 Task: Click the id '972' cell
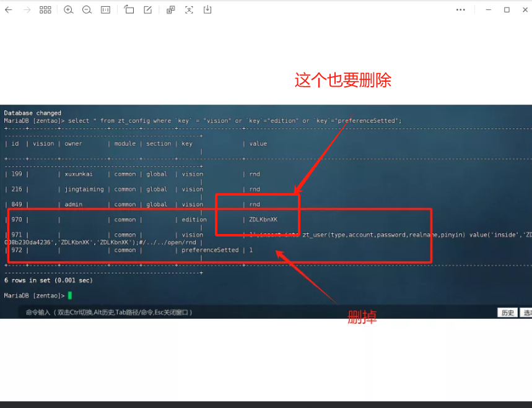pyautogui.click(x=17, y=250)
